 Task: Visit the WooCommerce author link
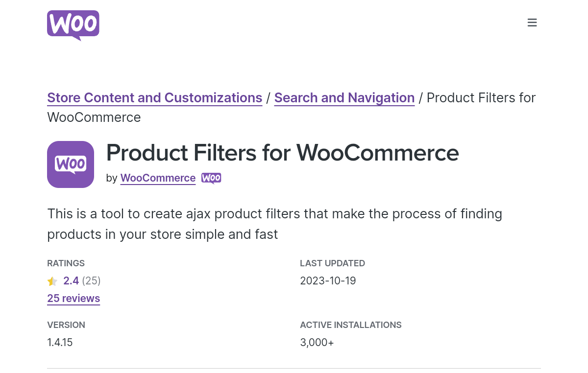[x=158, y=178]
